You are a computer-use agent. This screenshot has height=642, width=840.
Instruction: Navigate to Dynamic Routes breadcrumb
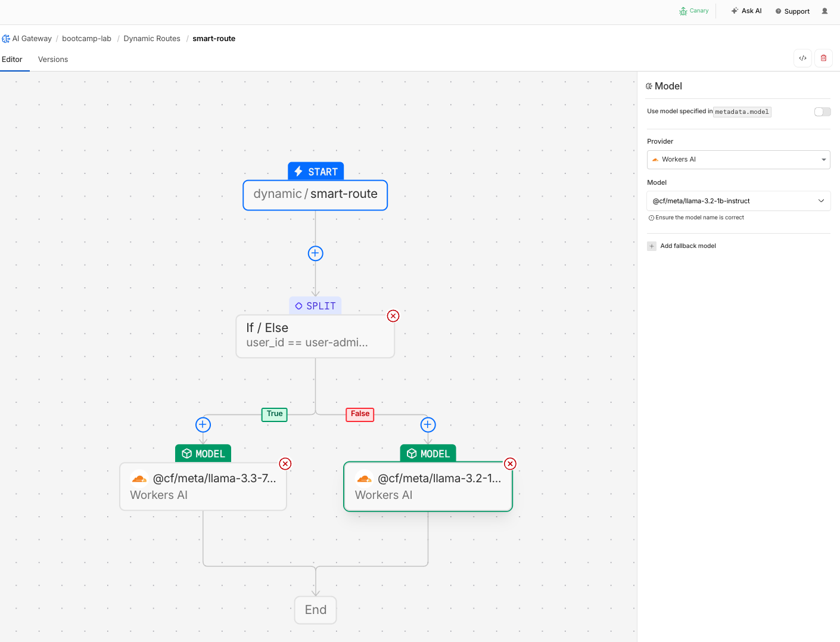[152, 39]
